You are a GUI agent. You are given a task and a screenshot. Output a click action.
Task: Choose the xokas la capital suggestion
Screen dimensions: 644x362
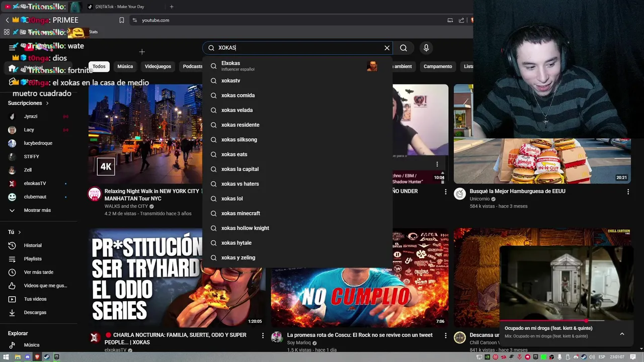click(x=297, y=169)
